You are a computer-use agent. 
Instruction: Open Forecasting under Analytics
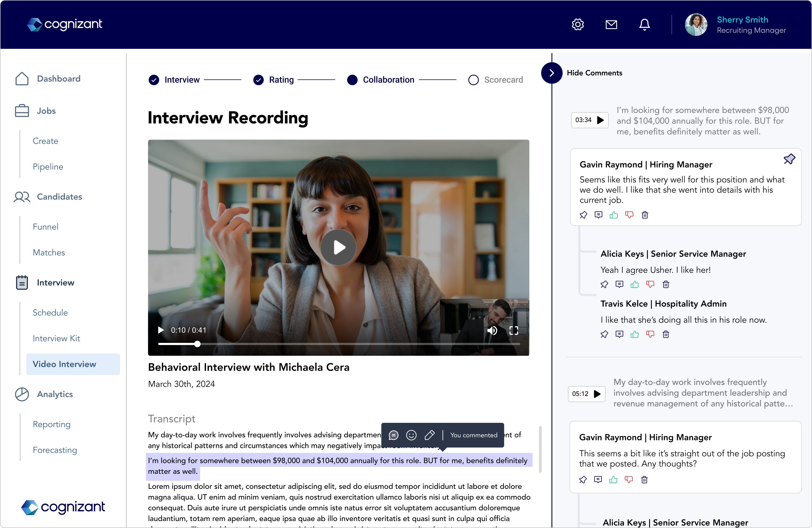click(55, 450)
